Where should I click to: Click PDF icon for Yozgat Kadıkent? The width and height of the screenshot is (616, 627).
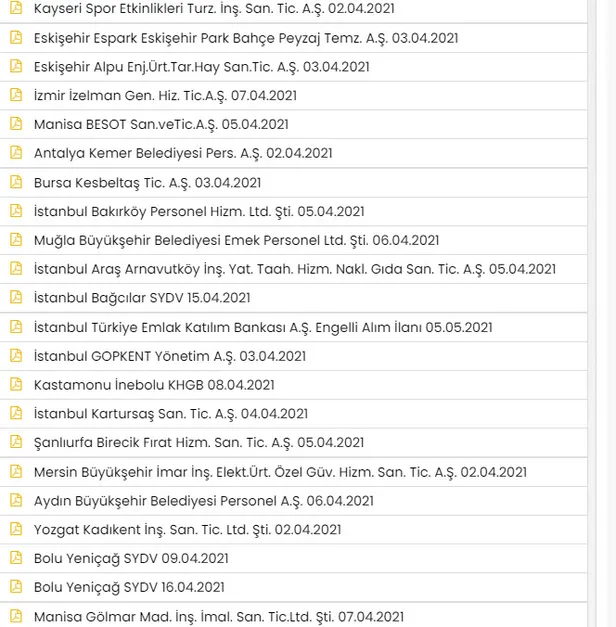[x=15, y=530]
